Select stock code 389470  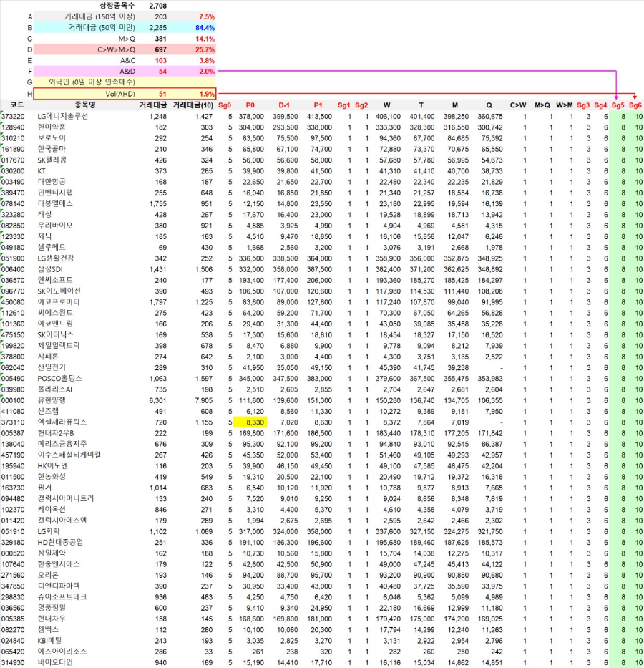tap(13, 193)
